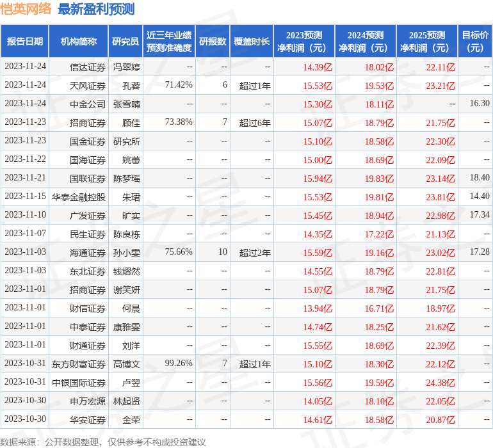Viewport: 493px width, 448px height.
Task: Click 13.94亿 in 财信证券 row
Action: [318, 308]
